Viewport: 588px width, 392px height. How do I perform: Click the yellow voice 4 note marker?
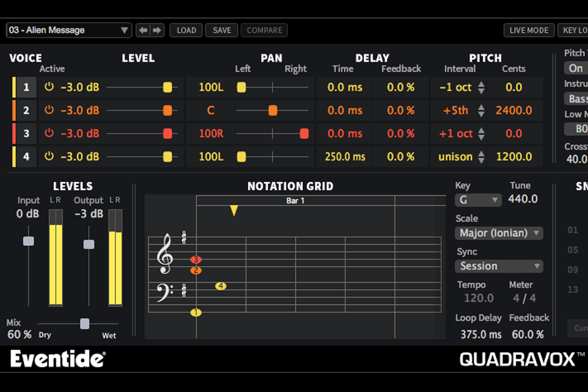[x=220, y=286]
